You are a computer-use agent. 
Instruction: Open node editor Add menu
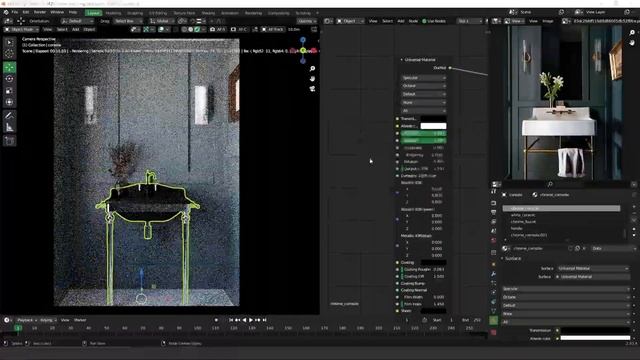click(x=401, y=21)
